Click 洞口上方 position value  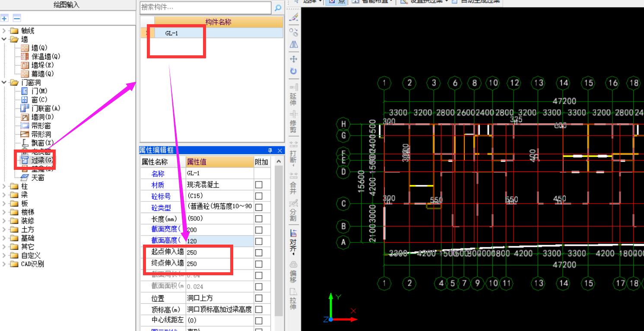pos(219,298)
